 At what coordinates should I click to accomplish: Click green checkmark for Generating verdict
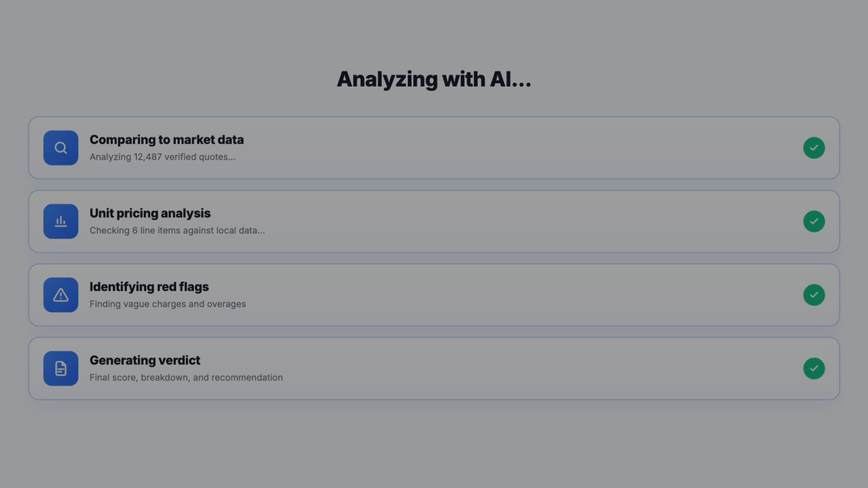pyautogui.click(x=814, y=369)
